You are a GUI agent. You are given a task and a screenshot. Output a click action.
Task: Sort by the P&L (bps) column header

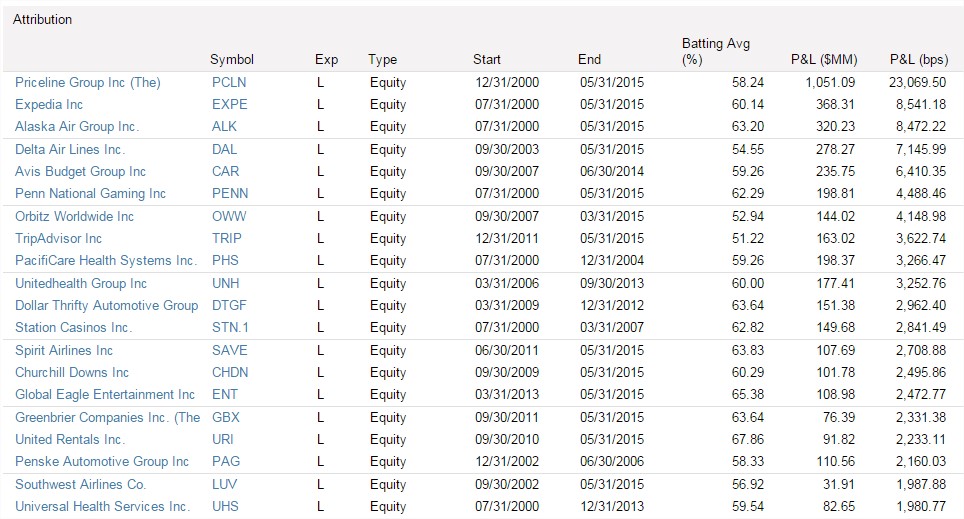tap(917, 59)
